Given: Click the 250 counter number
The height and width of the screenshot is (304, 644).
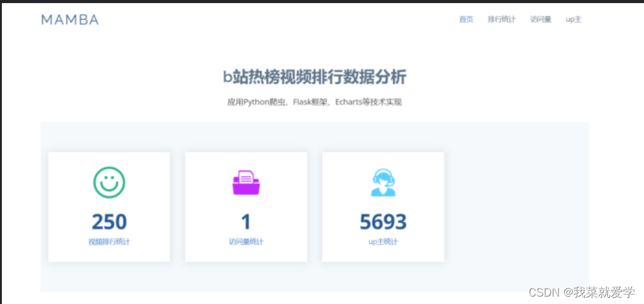Looking at the screenshot, I should 109,222.
